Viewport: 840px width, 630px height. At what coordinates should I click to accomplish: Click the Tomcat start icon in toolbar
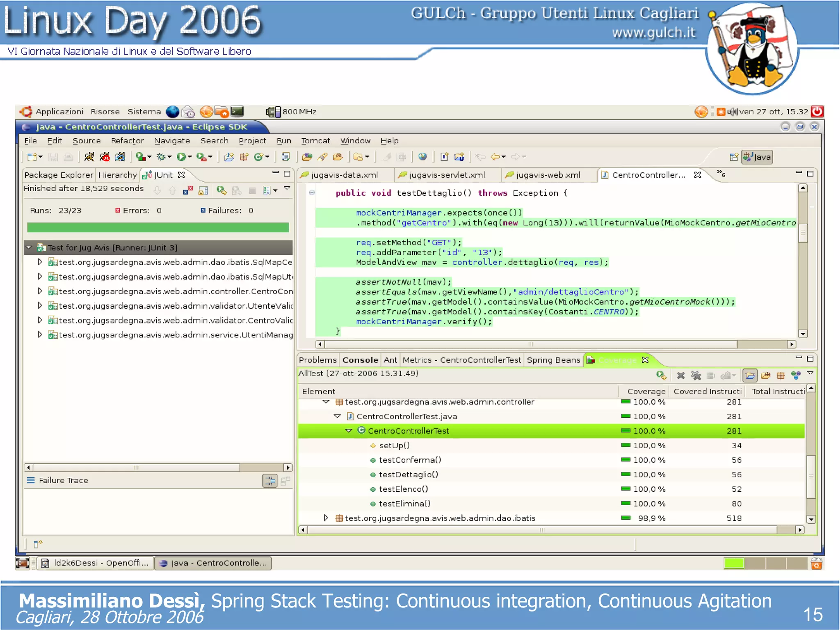point(89,157)
